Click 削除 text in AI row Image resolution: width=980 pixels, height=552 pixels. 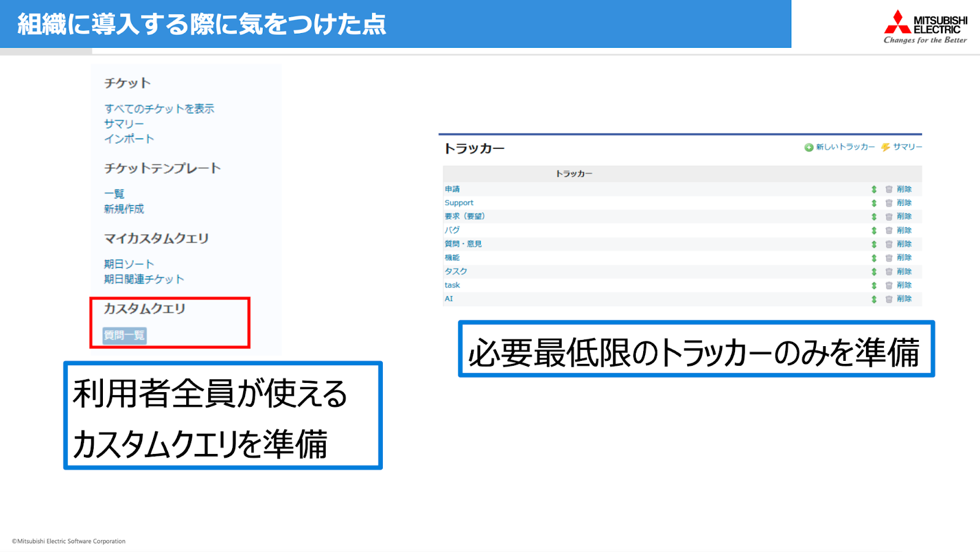tap(904, 299)
